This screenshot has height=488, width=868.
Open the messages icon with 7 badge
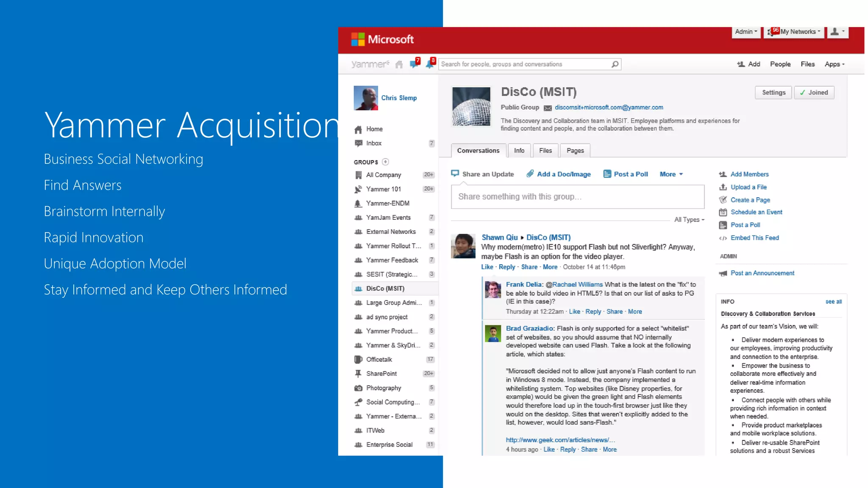coord(414,64)
